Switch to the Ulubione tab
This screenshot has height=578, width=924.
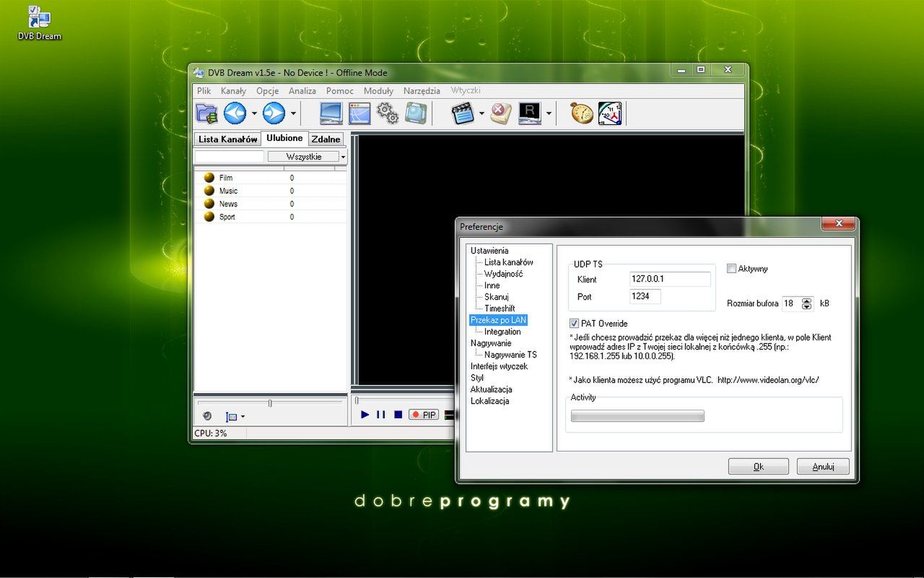(284, 138)
